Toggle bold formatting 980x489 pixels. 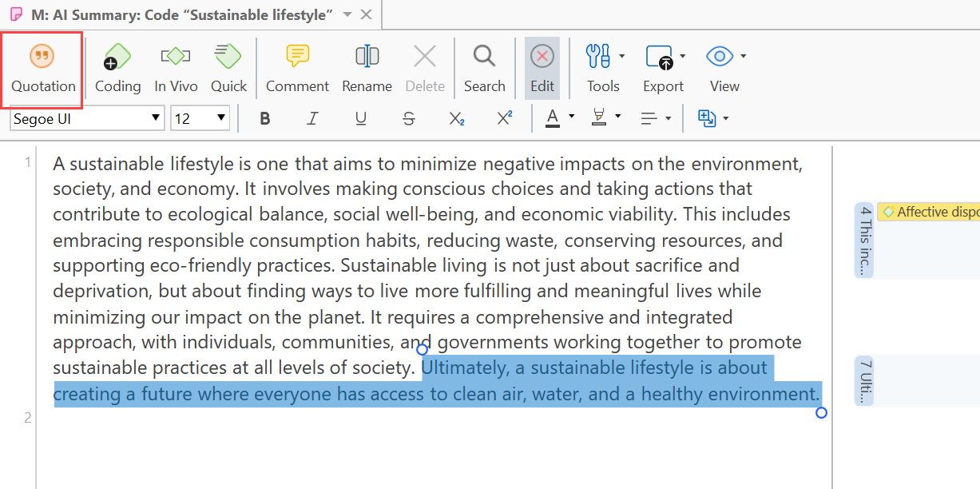point(265,118)
